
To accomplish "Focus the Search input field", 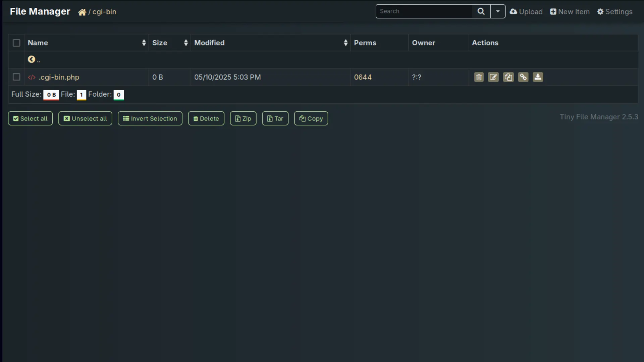I will tap(424, 11).
